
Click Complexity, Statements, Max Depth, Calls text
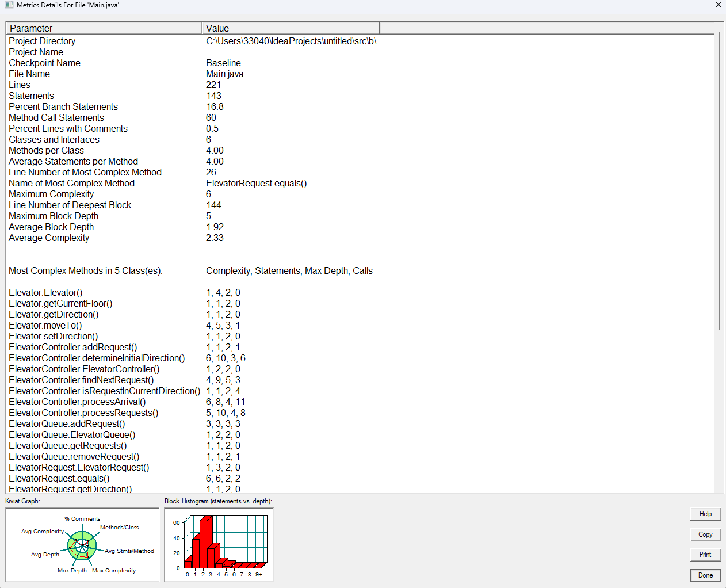click(x=289, y=271)
